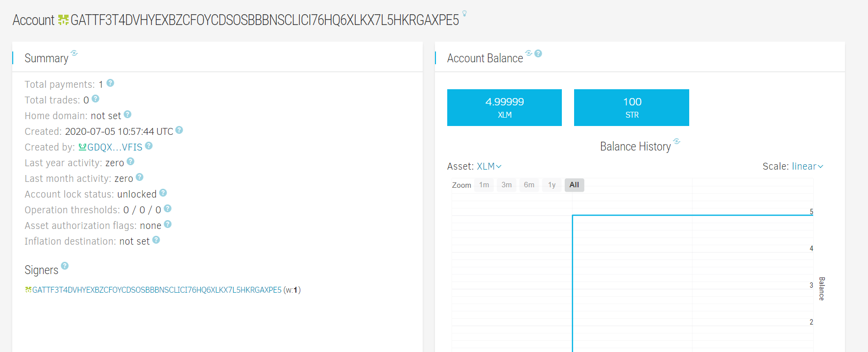Click the 'unlocked' lock status value
This screenshot has width=868, height=352.
tap(137, 194)
